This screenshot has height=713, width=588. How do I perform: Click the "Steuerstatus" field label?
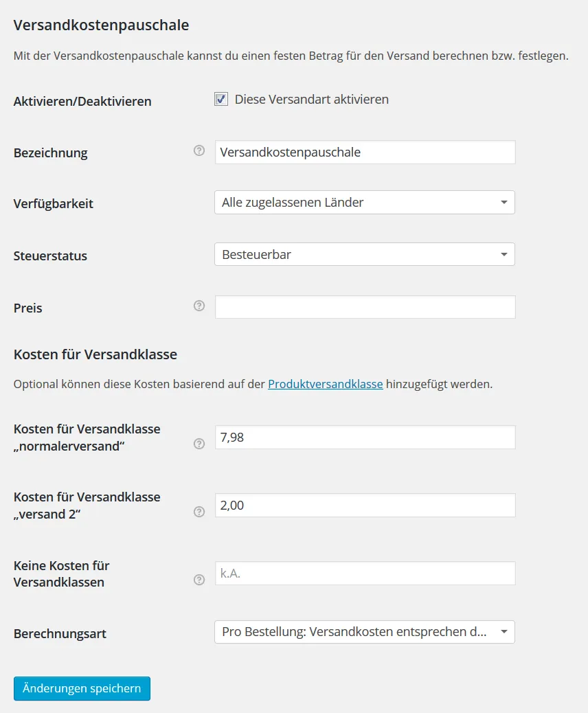(x=50, y=256)
